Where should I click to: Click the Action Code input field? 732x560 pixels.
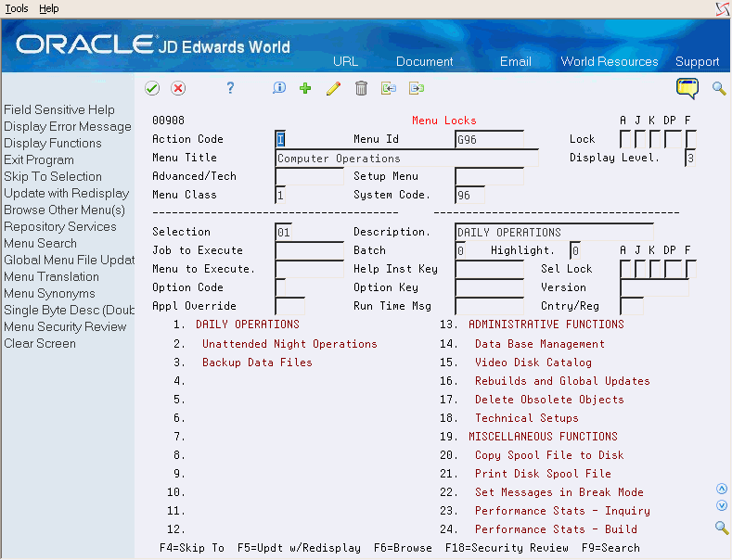tap(280, 139)
